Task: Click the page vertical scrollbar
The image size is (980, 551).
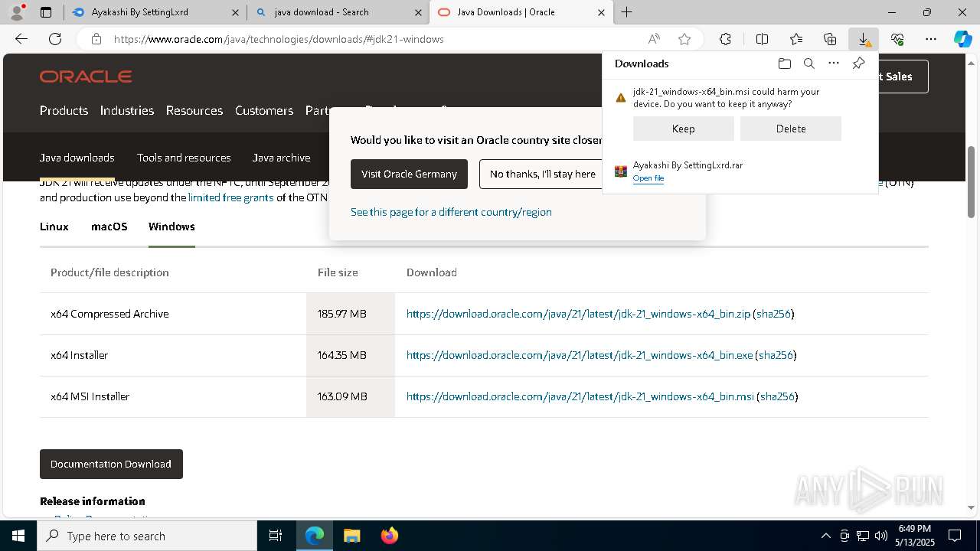Action: (971, 181)
